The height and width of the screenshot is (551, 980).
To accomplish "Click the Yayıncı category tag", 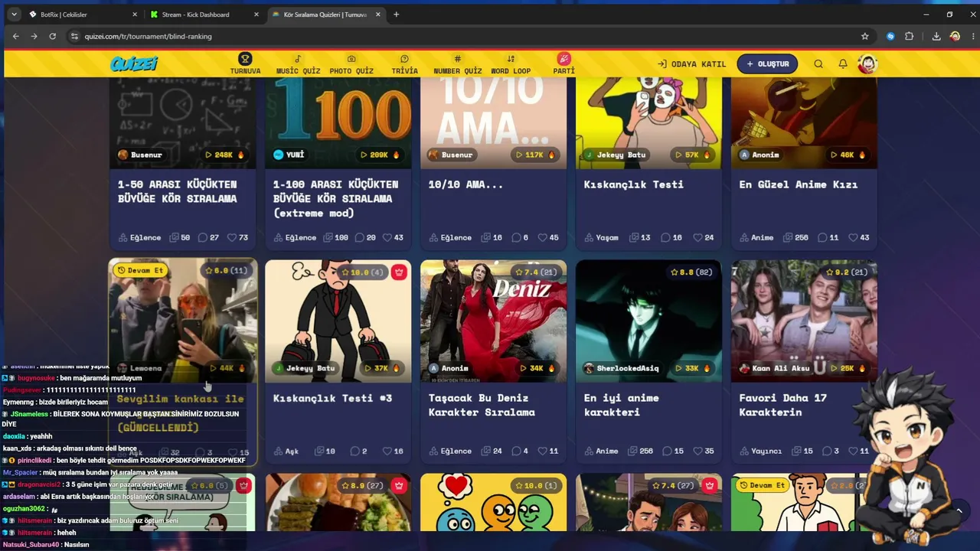I will click(760, 451).
